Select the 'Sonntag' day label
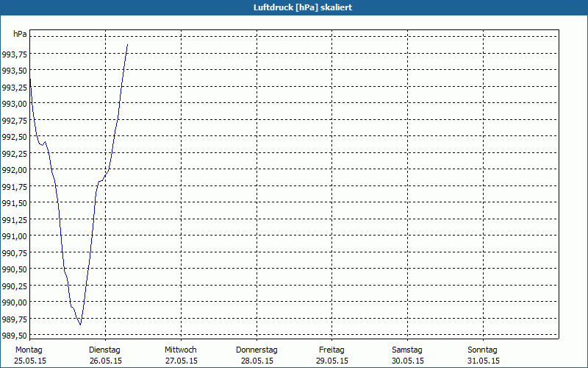 click(483, 350)
